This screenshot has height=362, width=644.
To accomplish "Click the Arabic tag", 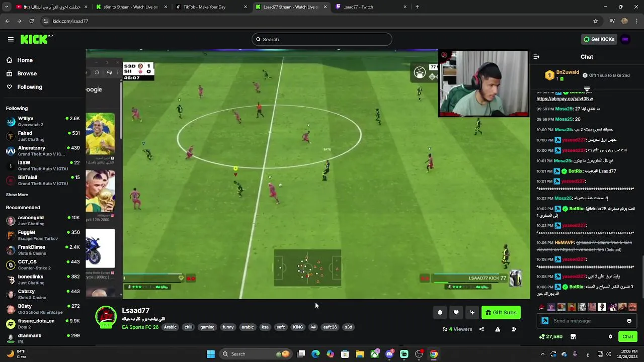I will point(170,327).
